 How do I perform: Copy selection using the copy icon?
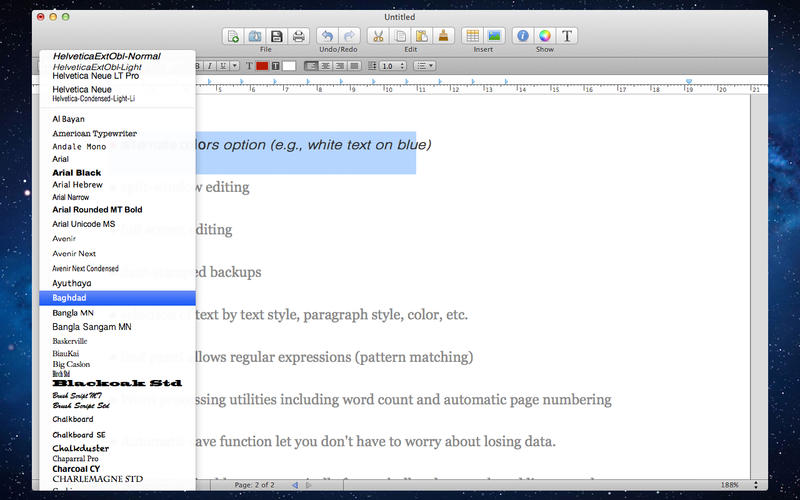tap(400, 36)
